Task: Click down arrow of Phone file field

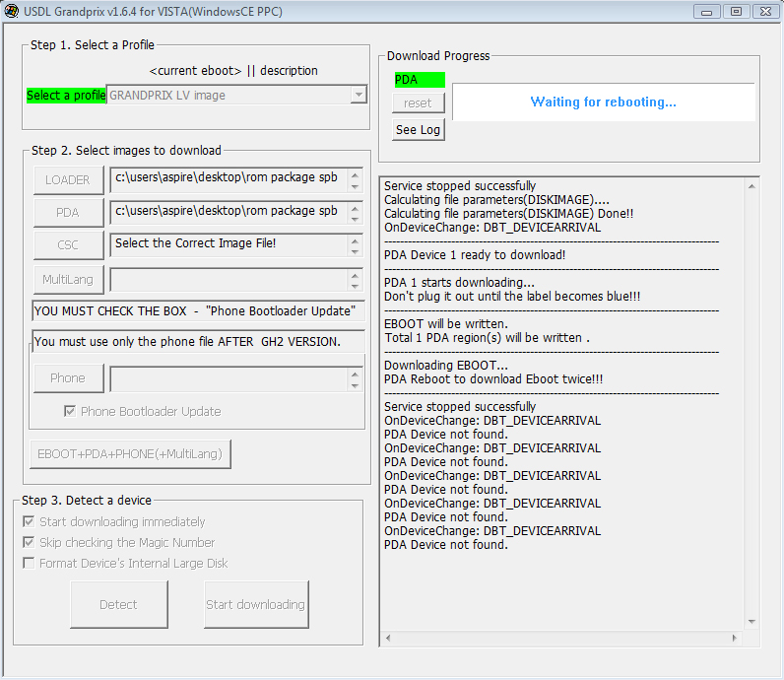Action: click(x=355, y=385)
